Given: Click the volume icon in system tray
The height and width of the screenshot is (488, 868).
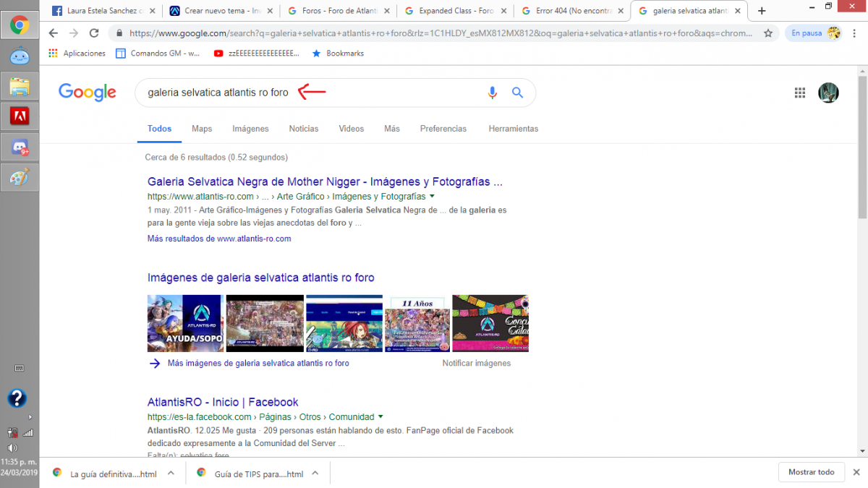Looking at the screenshot, I should pos(12,448).
